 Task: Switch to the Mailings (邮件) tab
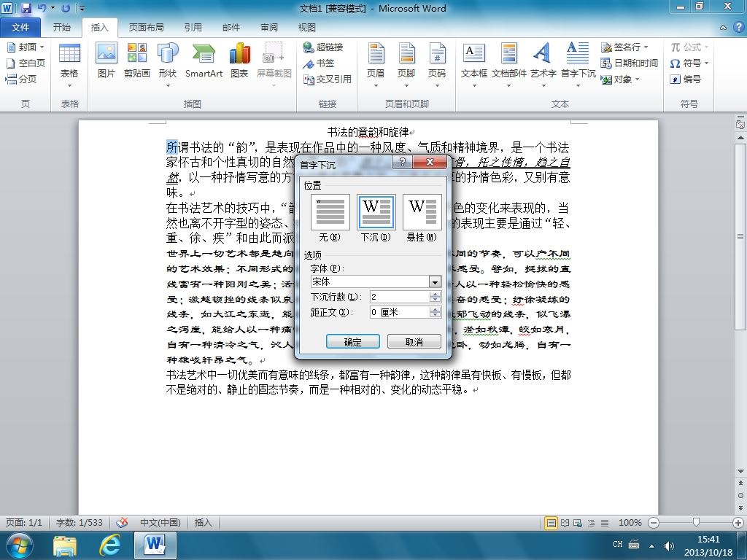pyautogui.click(x=231, y=27)
